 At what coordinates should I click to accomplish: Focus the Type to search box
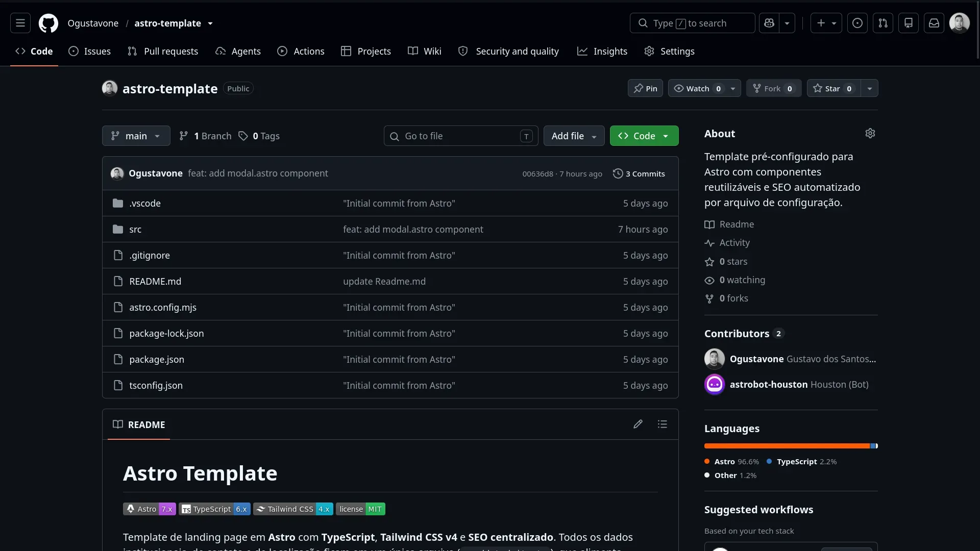tap(692, 23)
